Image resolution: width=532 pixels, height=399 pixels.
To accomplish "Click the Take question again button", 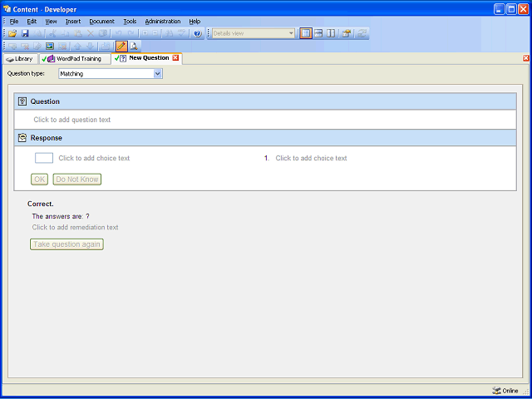I will 66,244.
